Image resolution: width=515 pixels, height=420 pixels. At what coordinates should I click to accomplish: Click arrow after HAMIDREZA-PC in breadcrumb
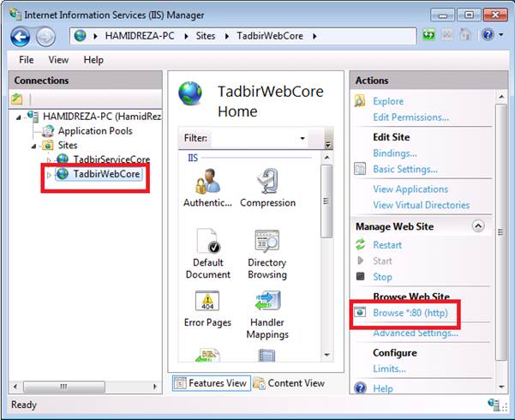pyautogui.click(x=186, y=36)
